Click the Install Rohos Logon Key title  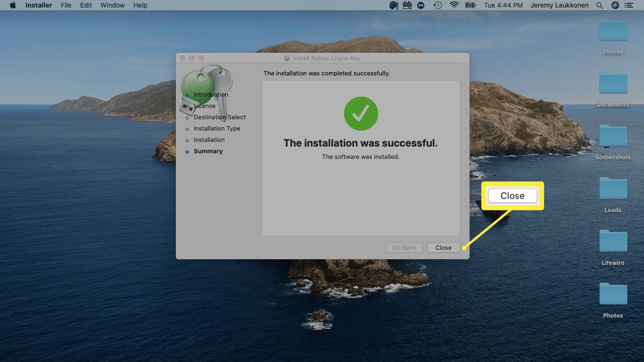[326, 58]
